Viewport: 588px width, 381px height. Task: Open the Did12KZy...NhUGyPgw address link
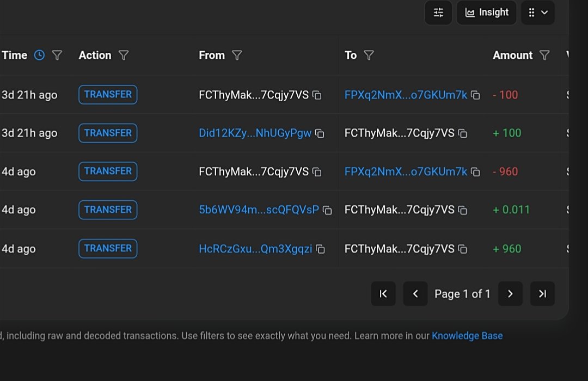pos(255,133)
